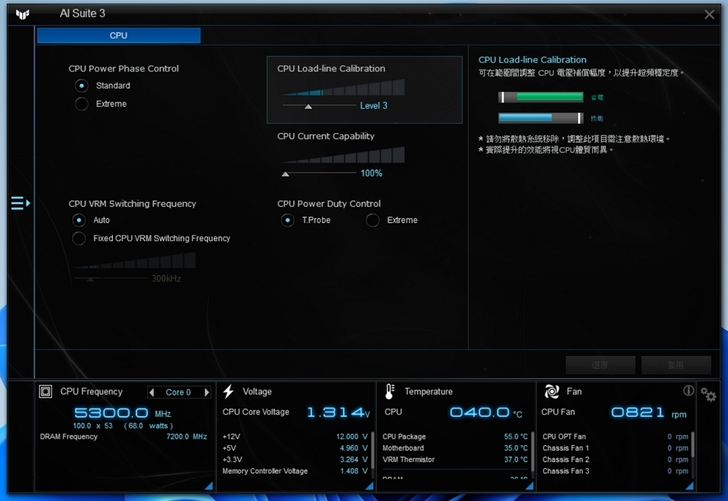Click the CPU Frequency chip icon
This screenshot has height=501, width=728.
click(46, 391)
